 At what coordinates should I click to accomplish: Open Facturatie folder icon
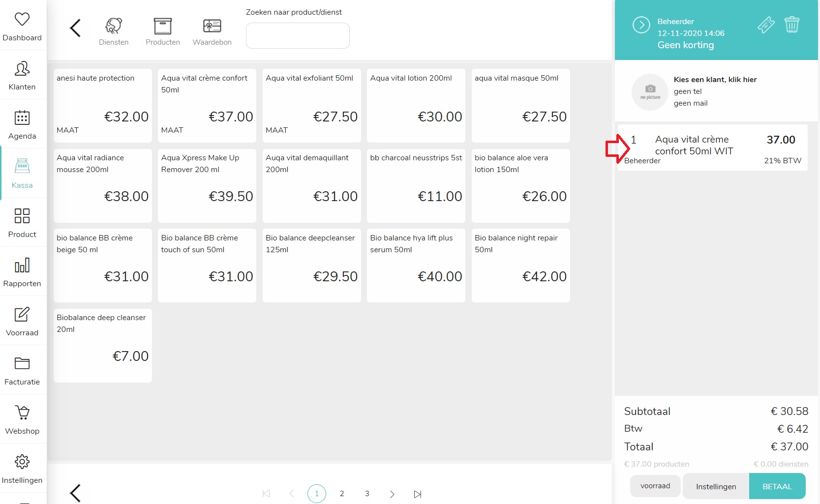click(x=22, y=363)
